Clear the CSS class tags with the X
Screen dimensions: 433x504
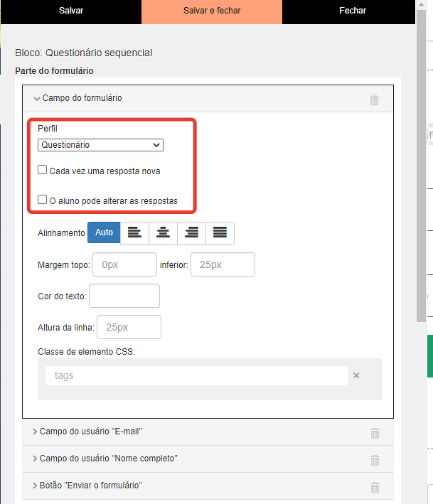pyautogui.click(x=356, y=375)
